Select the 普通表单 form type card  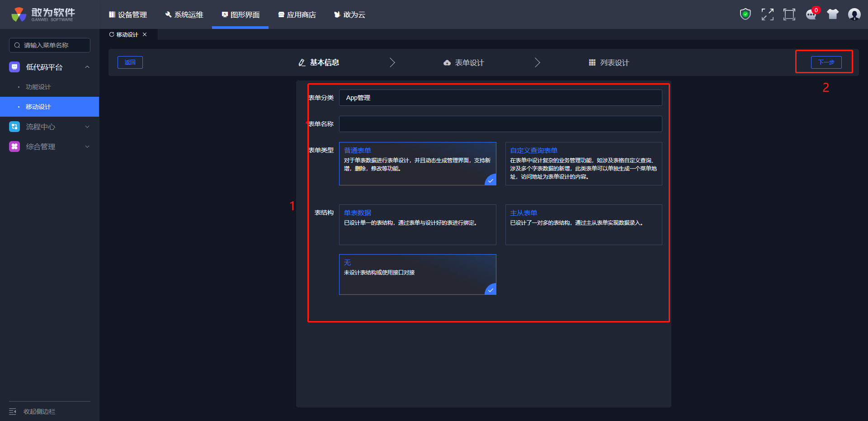[418, 164]
